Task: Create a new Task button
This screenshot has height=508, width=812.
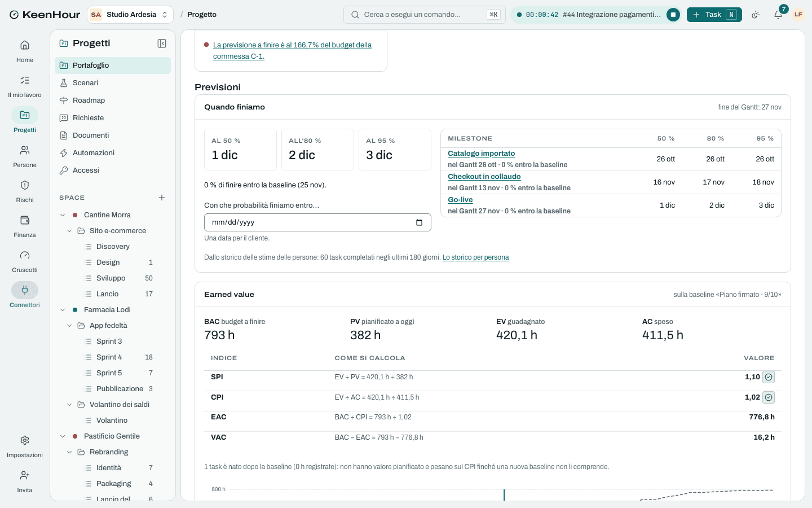Action: 714,15
